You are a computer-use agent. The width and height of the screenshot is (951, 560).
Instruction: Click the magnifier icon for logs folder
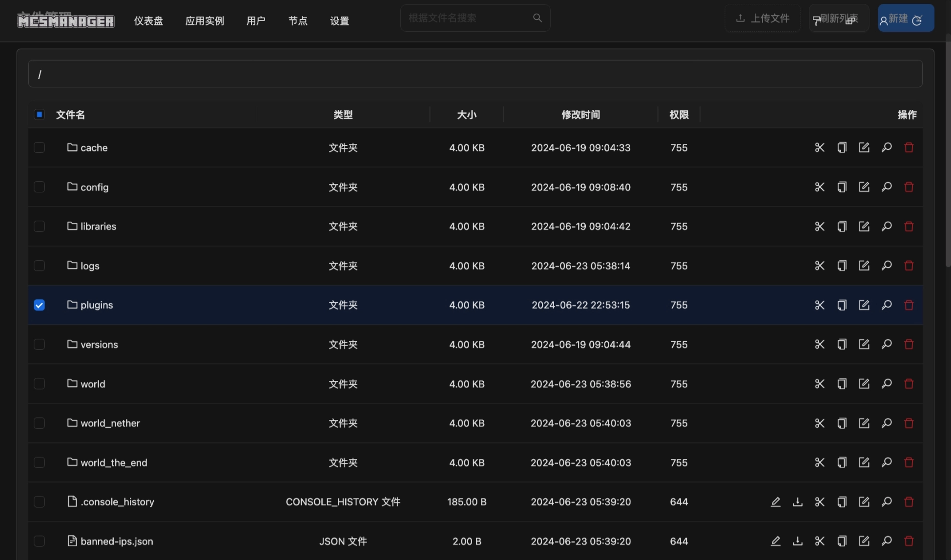887,266
